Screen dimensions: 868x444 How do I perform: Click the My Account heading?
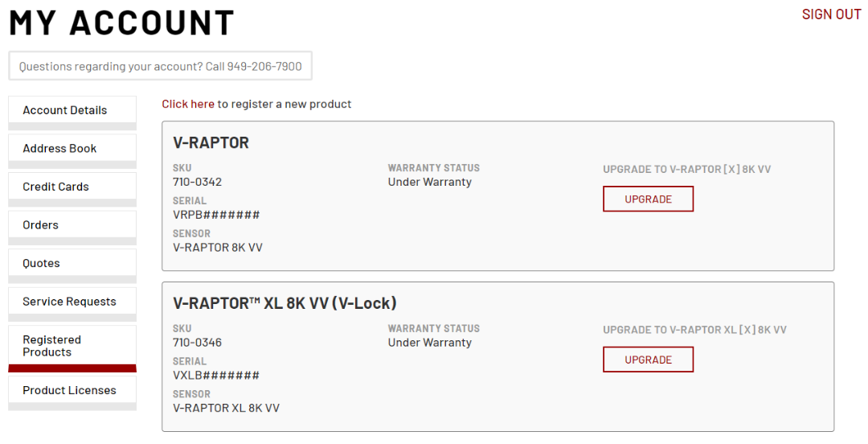click(x=122, y=23)
